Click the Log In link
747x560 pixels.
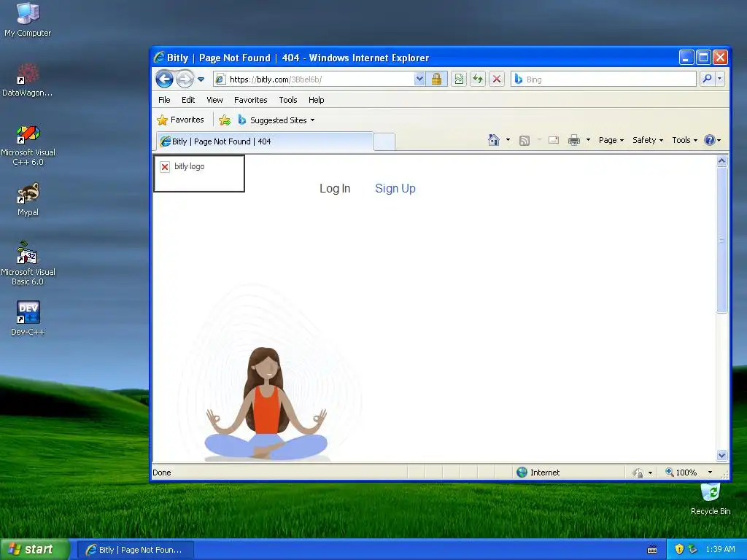point(335,189)
